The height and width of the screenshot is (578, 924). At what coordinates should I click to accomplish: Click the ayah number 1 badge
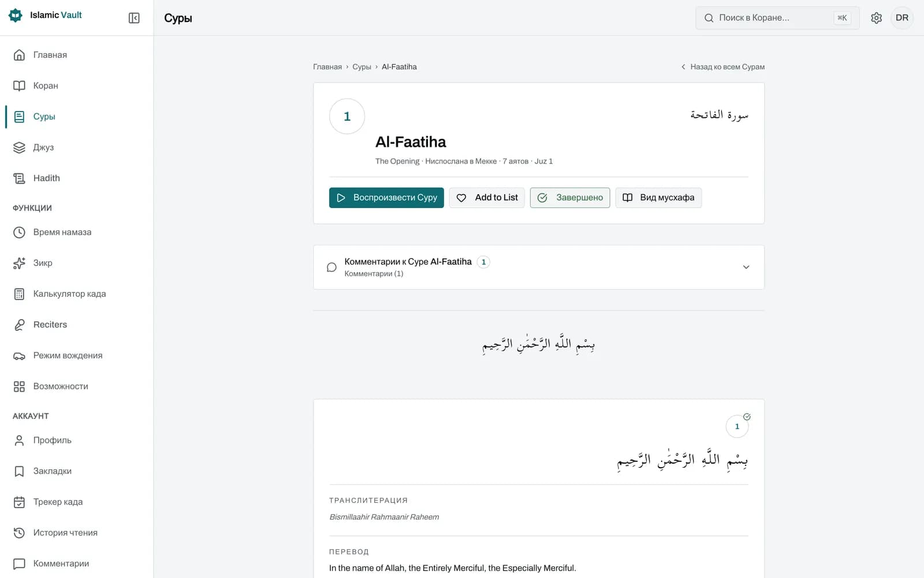click(x=737, y=427)
